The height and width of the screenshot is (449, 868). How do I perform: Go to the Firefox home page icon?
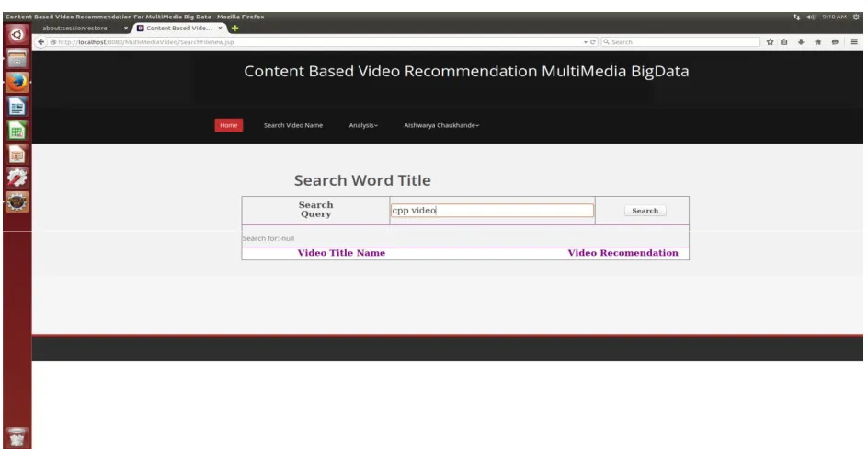pos(817,42)
